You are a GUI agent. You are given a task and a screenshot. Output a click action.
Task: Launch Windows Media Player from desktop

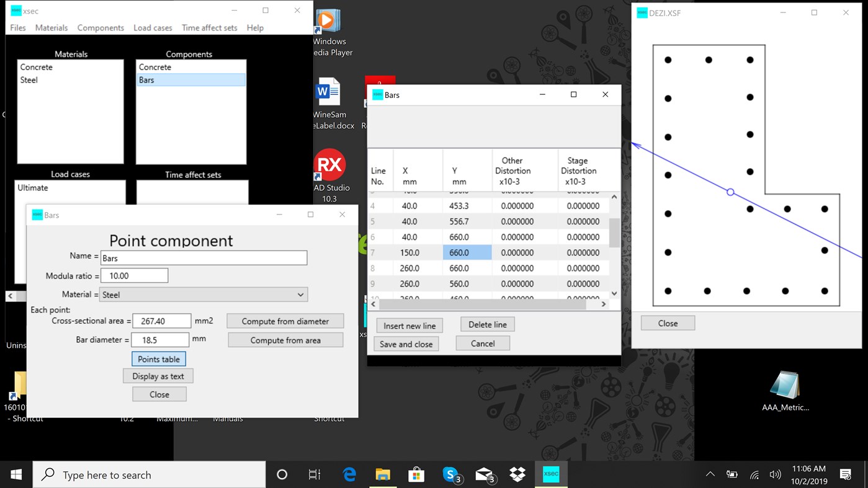[328, 19]
